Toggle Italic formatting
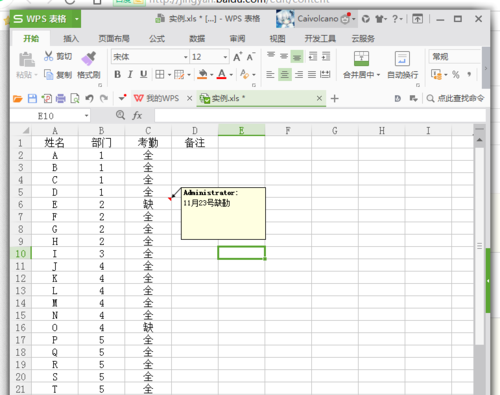Viewport: 500px width, 395px height. coord(130,74)
